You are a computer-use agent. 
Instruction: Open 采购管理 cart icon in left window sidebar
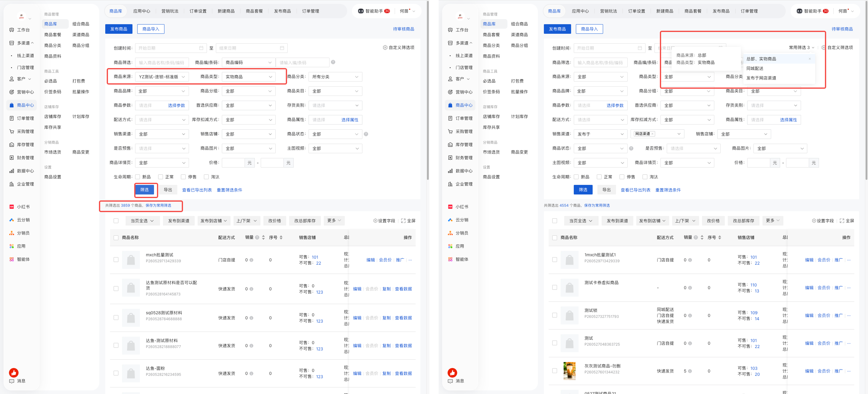pos(11,131)
